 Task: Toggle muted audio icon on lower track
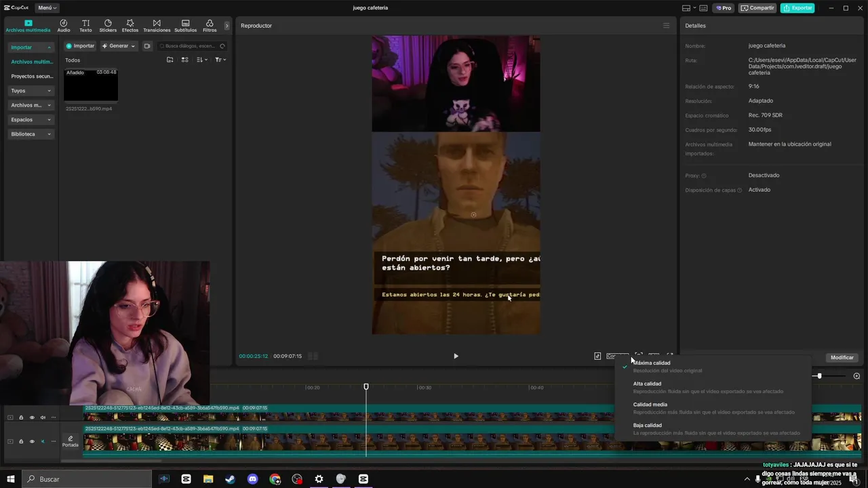(x=43, y=441)
